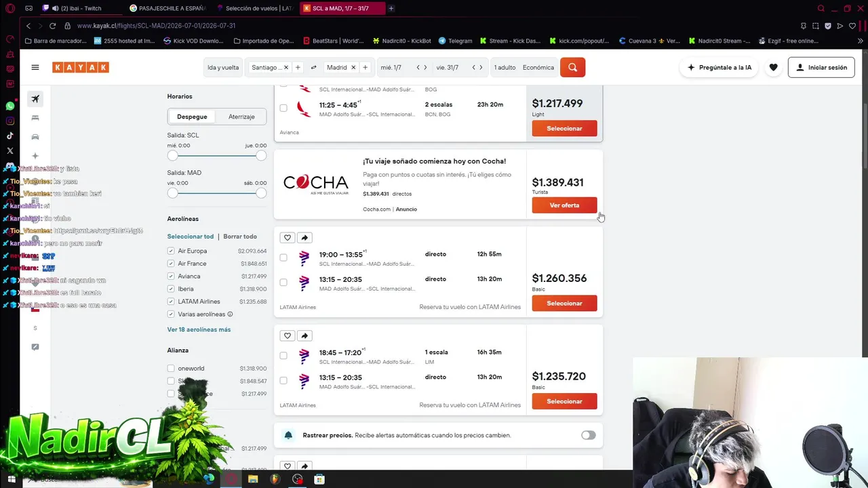Click Iniciar sesión button
The image size is (868, 488).
coord(821,67)
